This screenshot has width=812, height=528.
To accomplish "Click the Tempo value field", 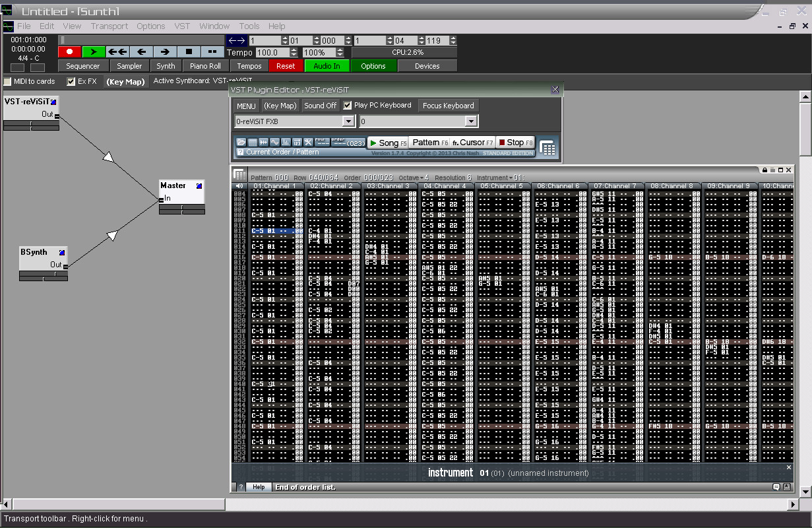I will tap(272, 52).
